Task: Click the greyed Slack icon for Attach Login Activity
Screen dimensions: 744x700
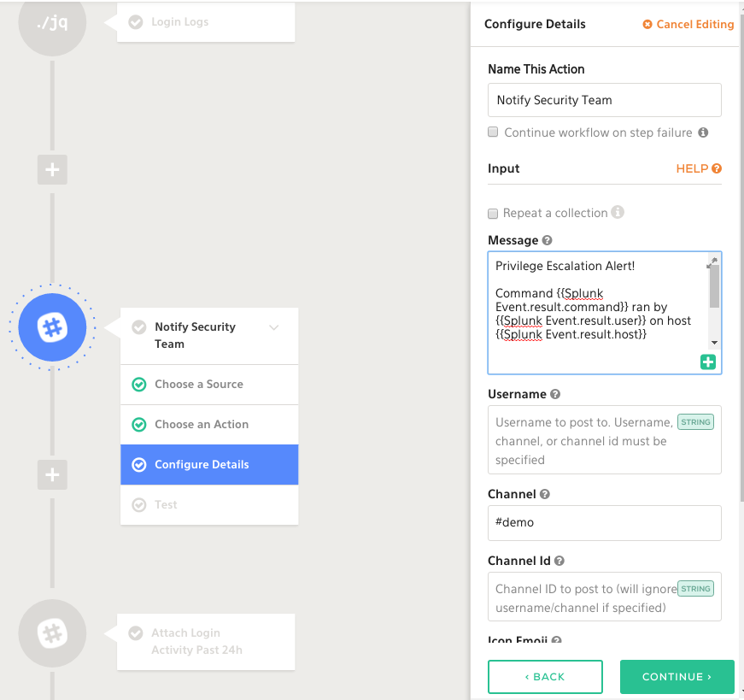Action: pos(52,633)
